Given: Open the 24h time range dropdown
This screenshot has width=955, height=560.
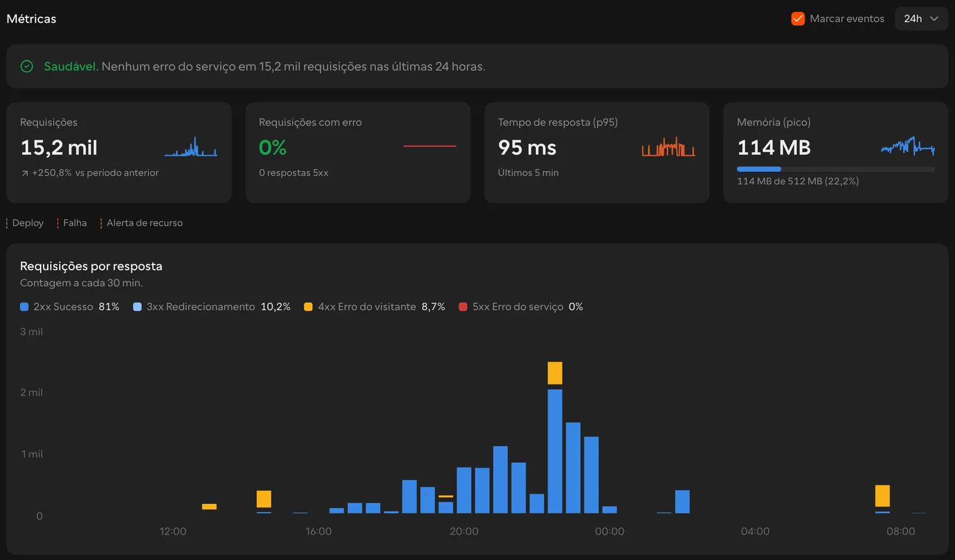Looking at the screenshot, I should coord(921,18).
